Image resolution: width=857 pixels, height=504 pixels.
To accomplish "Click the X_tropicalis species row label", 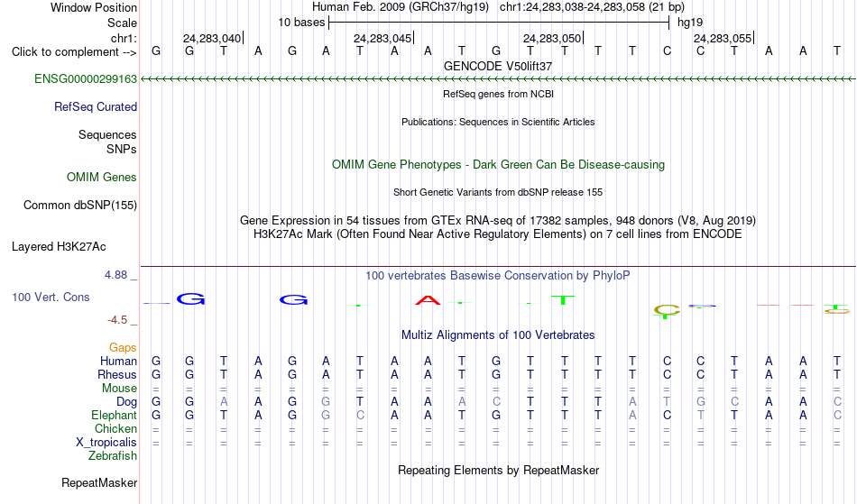I will (x=106, y=443).
